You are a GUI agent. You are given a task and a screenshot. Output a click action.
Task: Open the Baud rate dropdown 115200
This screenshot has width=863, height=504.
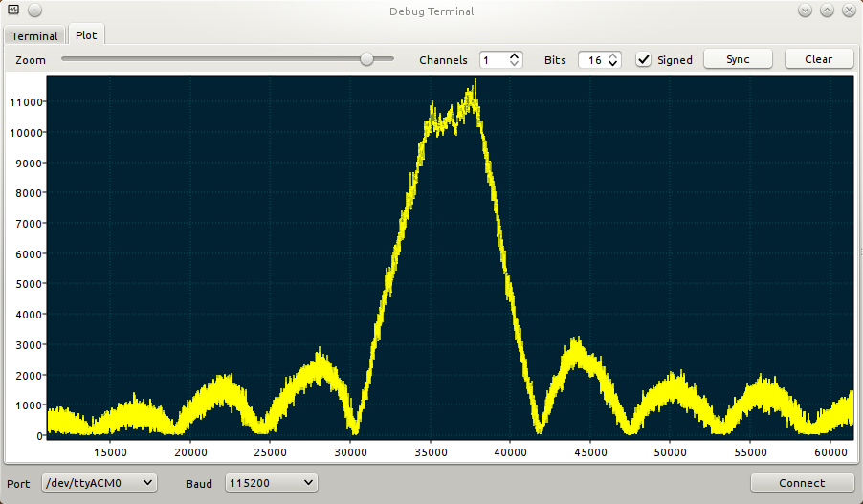tap(272, 483)
